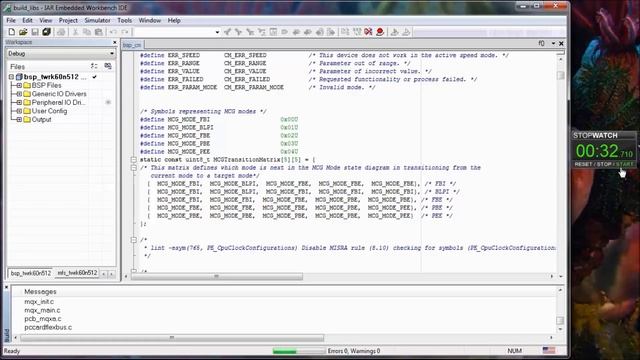Expand the BSP Files folder
Viewport: 640px width, 360px height.
coord(19,85)
